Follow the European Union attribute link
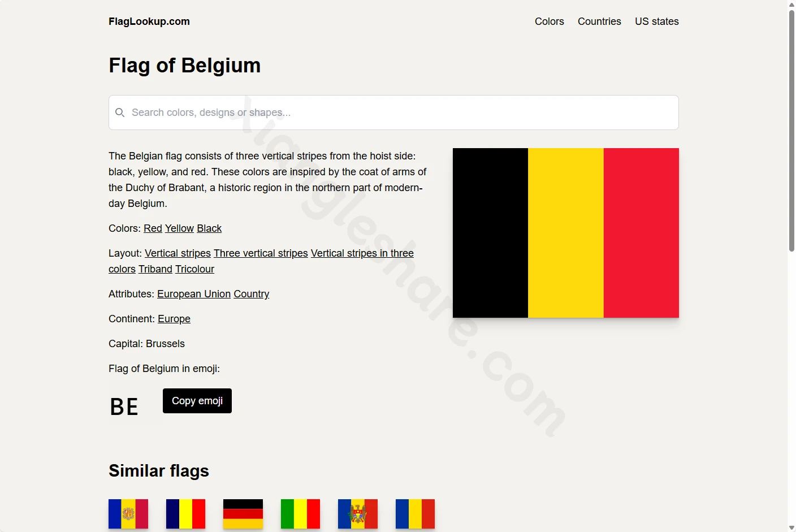Image resolution: width=796 pixels, height=532 pixels. click(194, 294)
